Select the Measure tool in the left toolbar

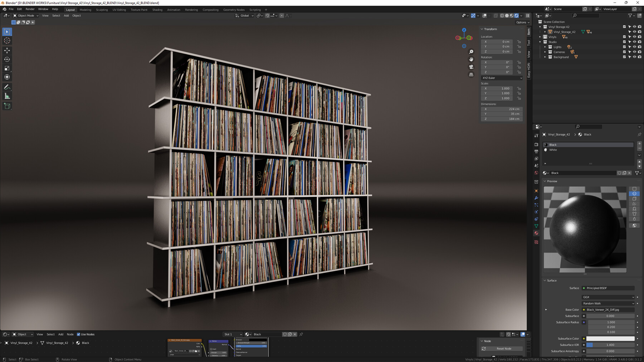click(x=7, y=96)
